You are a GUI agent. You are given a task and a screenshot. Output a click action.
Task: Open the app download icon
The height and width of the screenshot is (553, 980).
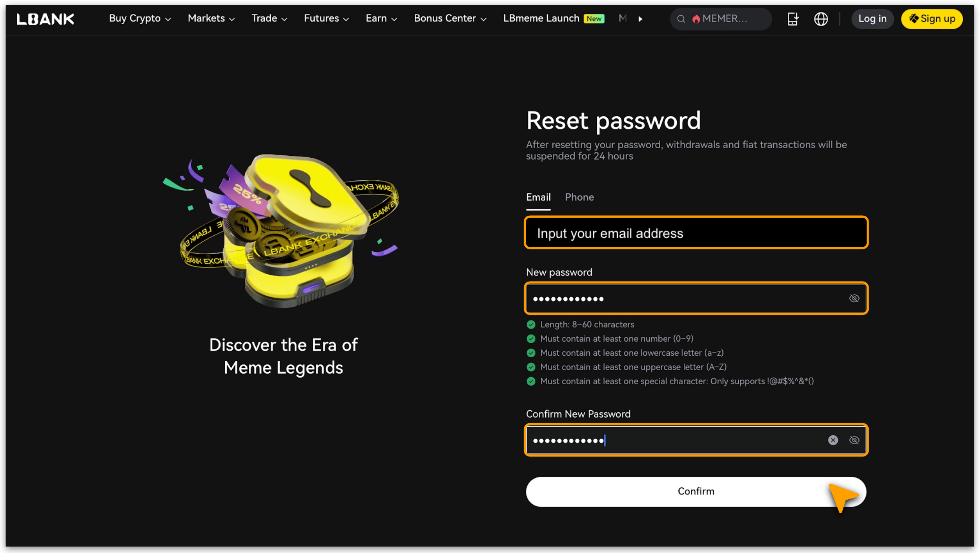(x=793, y=19)
